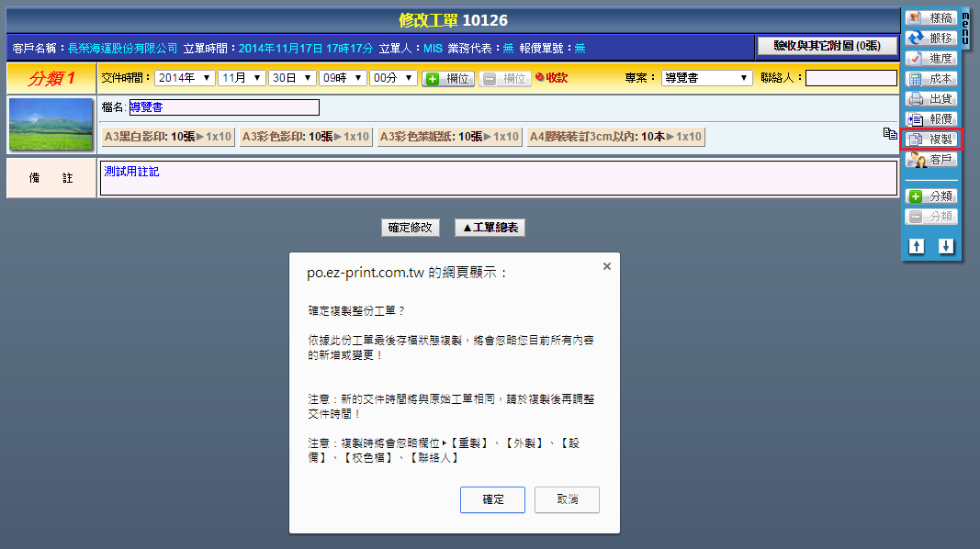
Task: Click 確定 in the confirmation dialog
Action: point(493,499)
